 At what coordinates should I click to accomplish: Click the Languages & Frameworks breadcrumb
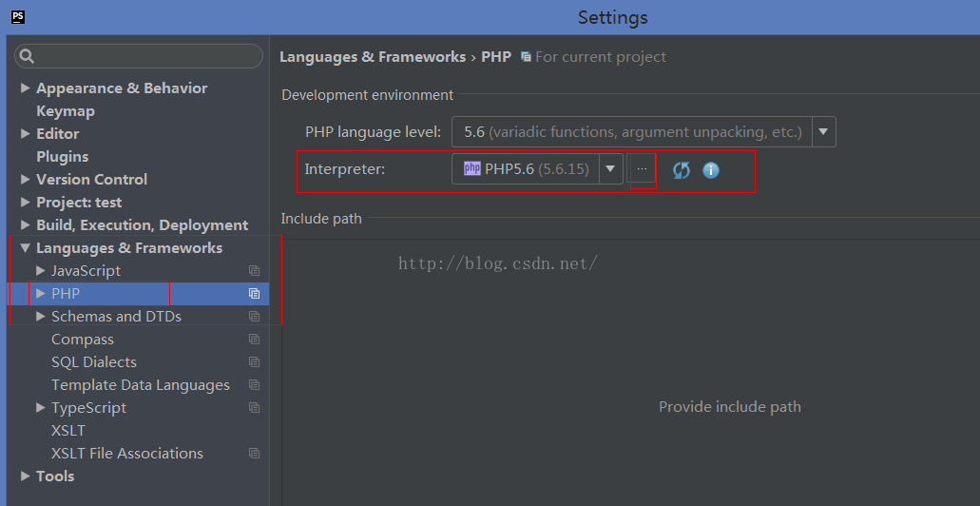pos(373,57)
